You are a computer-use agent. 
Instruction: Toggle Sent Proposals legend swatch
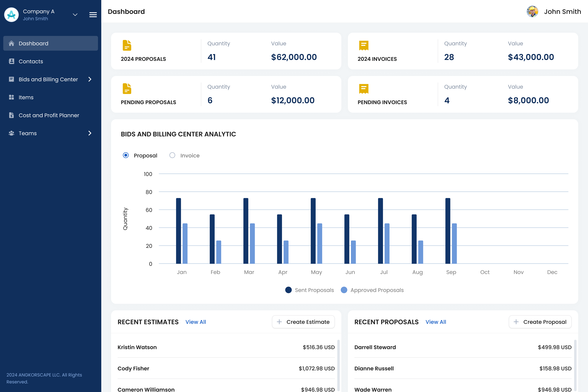[x=288, y=290]
